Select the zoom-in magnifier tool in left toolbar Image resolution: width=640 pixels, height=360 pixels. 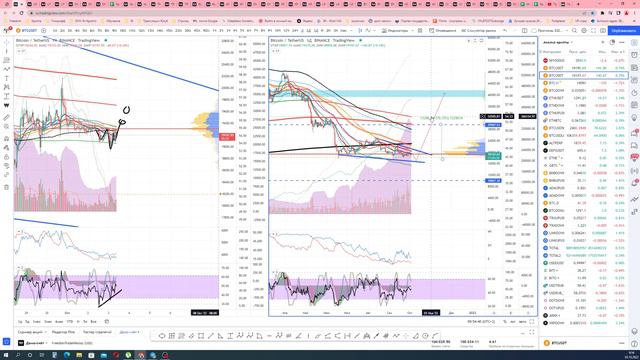pos(7,127)
